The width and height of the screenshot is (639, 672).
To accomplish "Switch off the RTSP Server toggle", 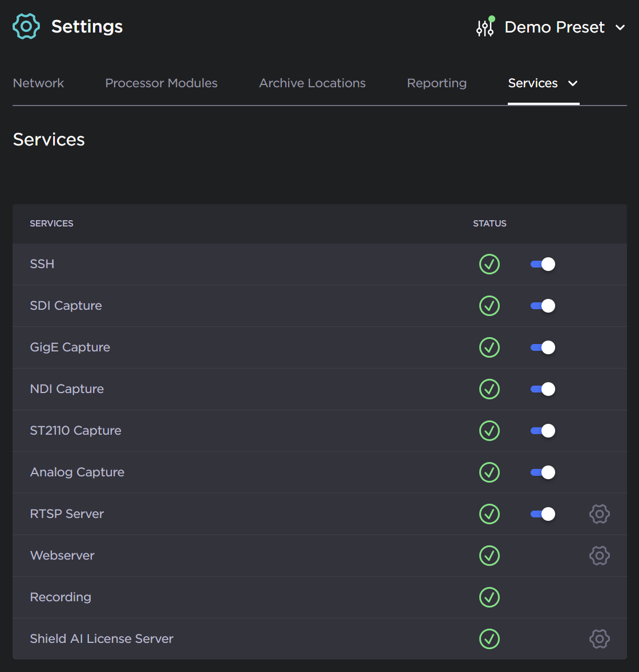I will pyautogui.click(x=543, y=514).
